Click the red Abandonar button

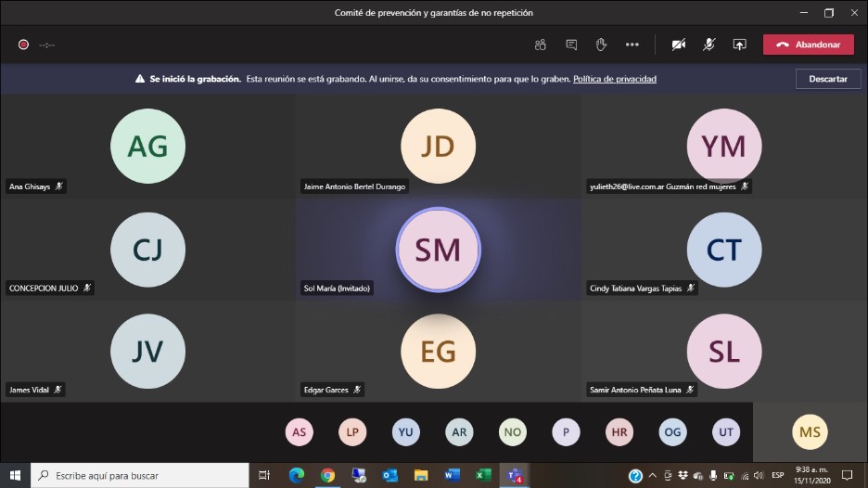[808, 45]
